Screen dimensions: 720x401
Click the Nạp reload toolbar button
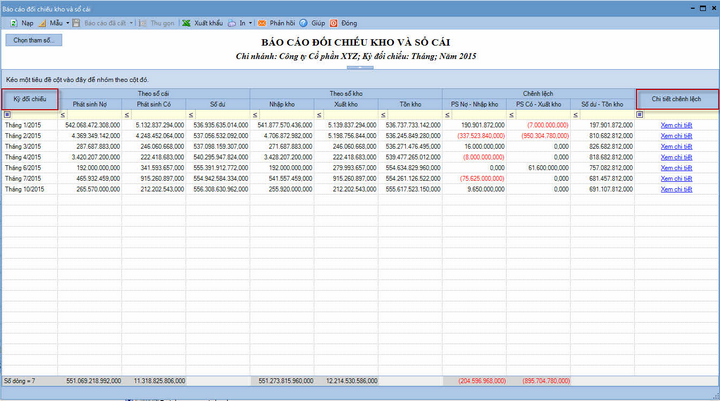coord(22,23)
